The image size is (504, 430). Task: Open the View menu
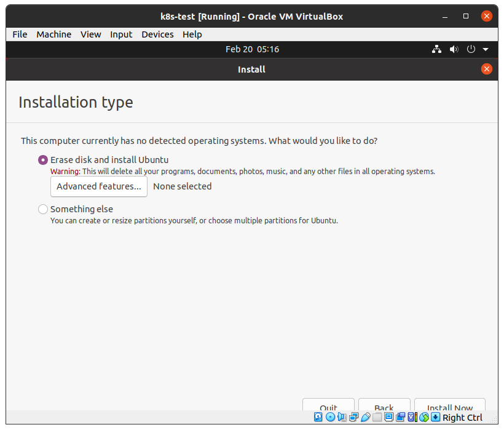coord(90,34)
